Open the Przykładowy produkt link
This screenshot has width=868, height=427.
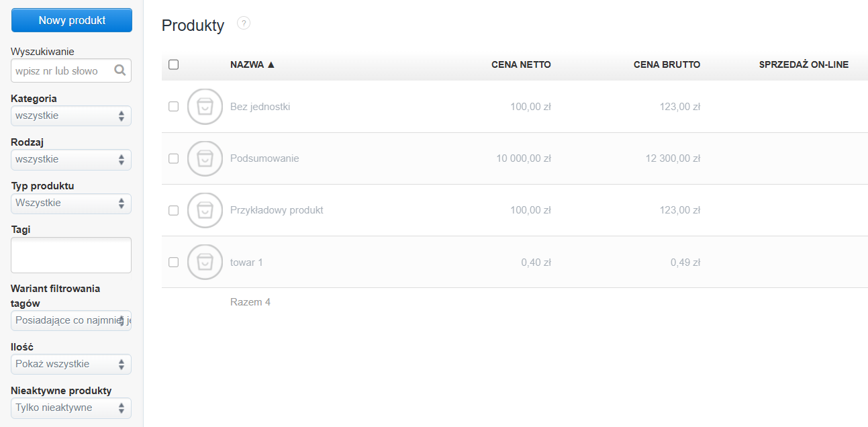(277, 210)
